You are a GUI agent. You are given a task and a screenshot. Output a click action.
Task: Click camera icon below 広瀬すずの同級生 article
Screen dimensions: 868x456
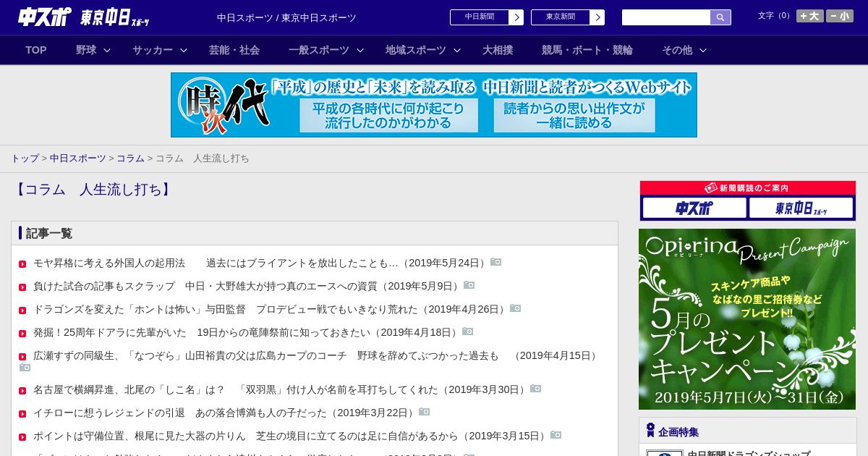click(x=25, y=368)
